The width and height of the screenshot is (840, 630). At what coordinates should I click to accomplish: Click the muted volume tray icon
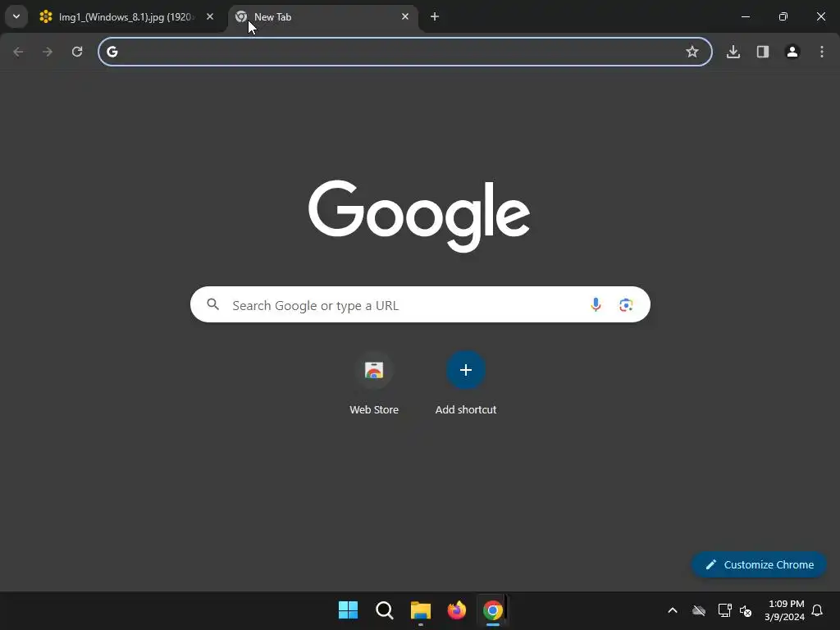click(746, 610)
